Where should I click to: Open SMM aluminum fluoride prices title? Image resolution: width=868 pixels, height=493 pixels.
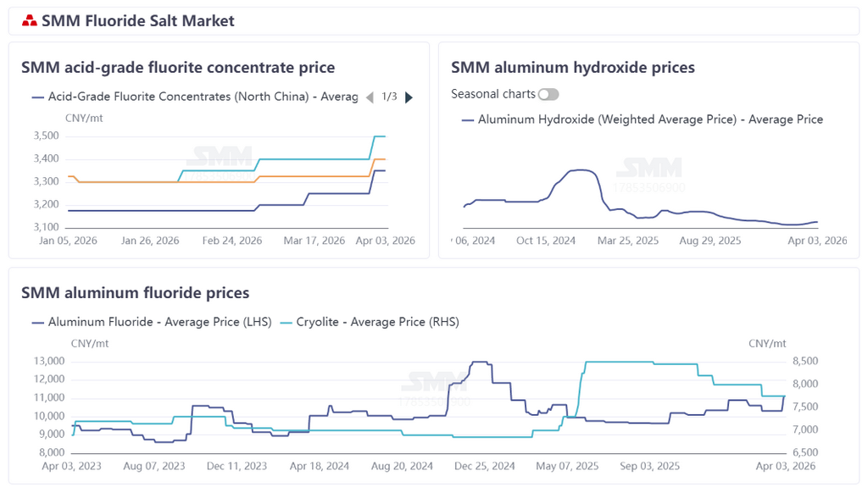coord(136,293)
